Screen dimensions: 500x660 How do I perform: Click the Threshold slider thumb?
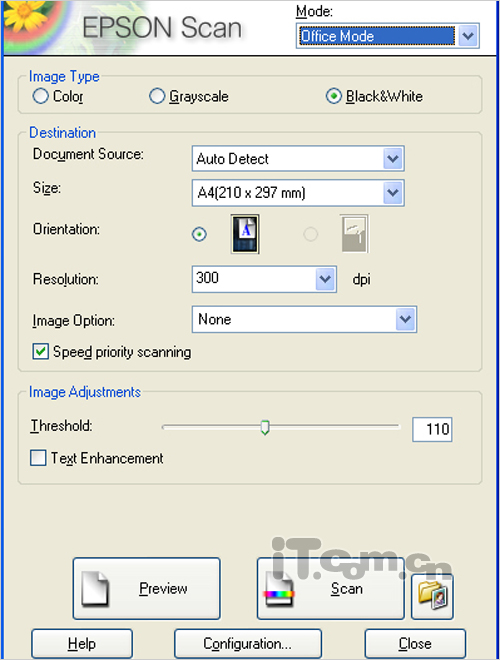tap(265, 427)
